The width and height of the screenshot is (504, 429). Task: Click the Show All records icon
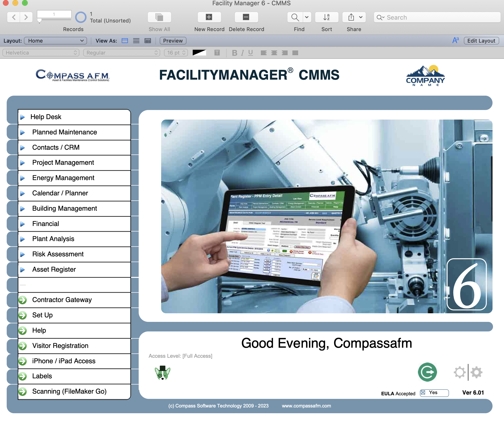(x=159, y=17)
